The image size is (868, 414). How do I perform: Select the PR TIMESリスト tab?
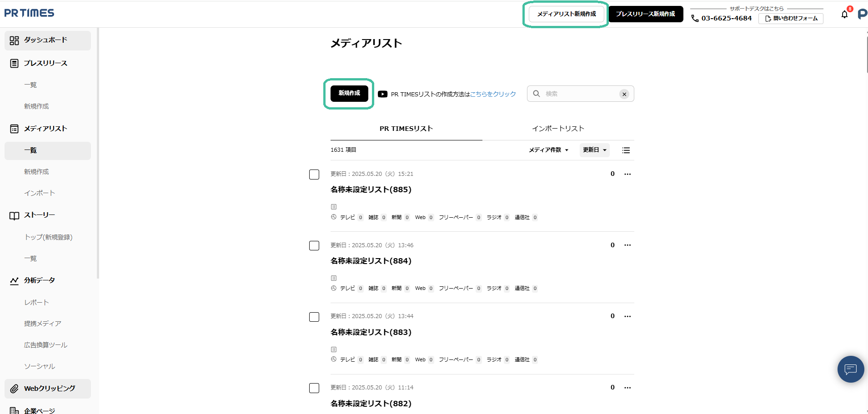[406, 129]
